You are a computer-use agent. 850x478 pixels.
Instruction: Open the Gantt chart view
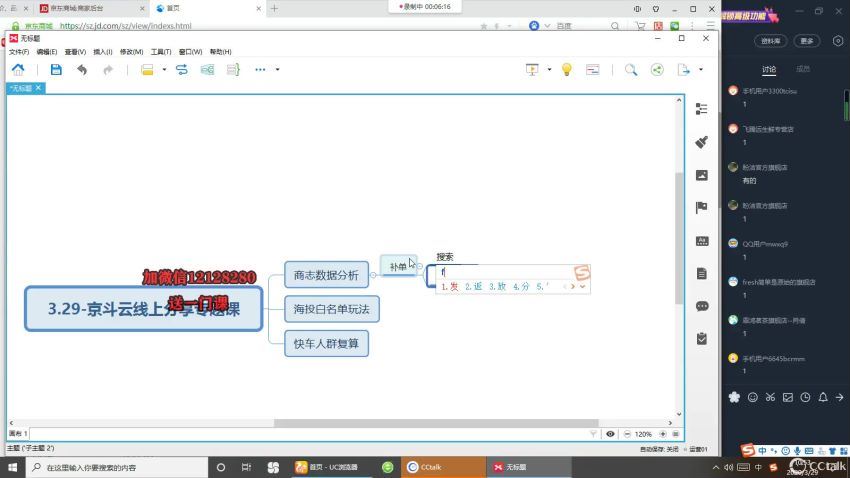[593, 69]
